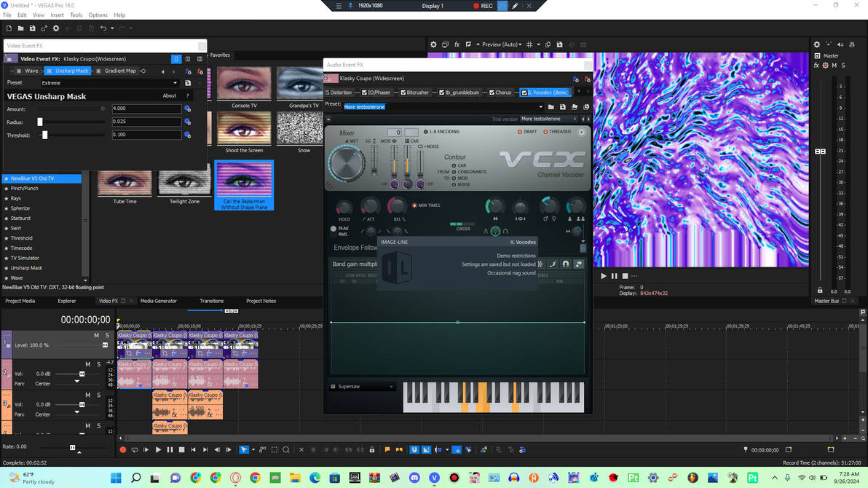The image size is (868, 488).
Task: Click Video Output FX icon in preview toolbar
Action: [457, 44]
